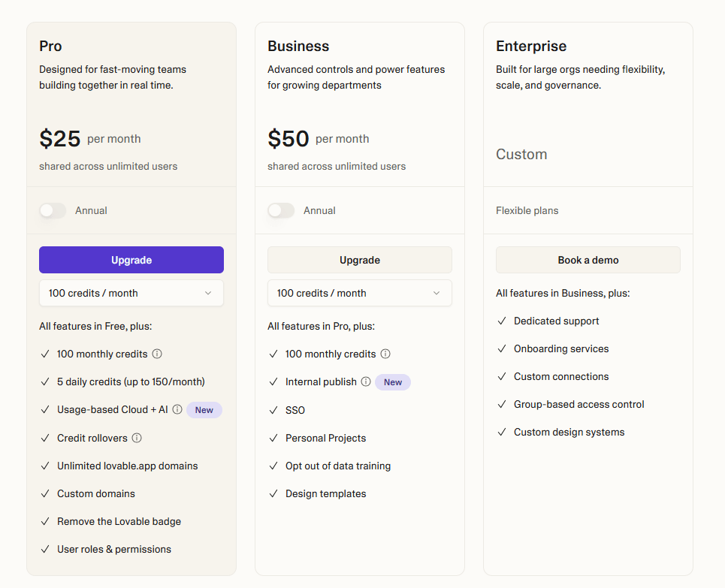Click the New badge beside Internal publish
This screenshot has width=725, height=588.
pyautogui.click(x=393, y=382)
